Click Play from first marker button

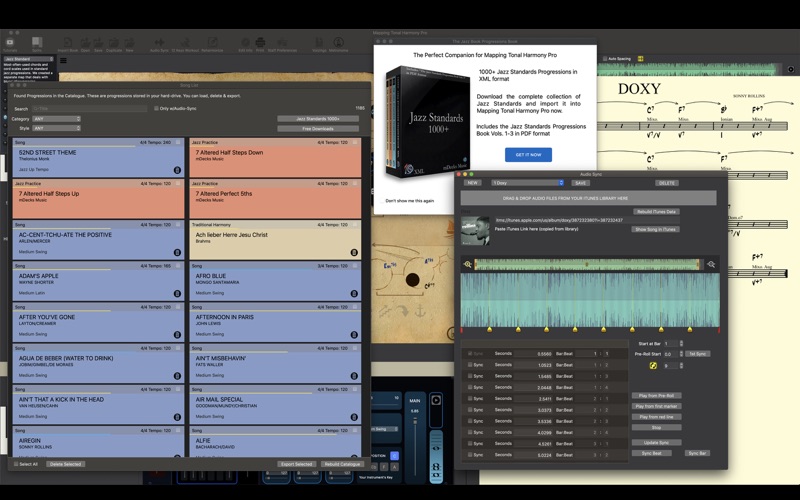point(656,406)
